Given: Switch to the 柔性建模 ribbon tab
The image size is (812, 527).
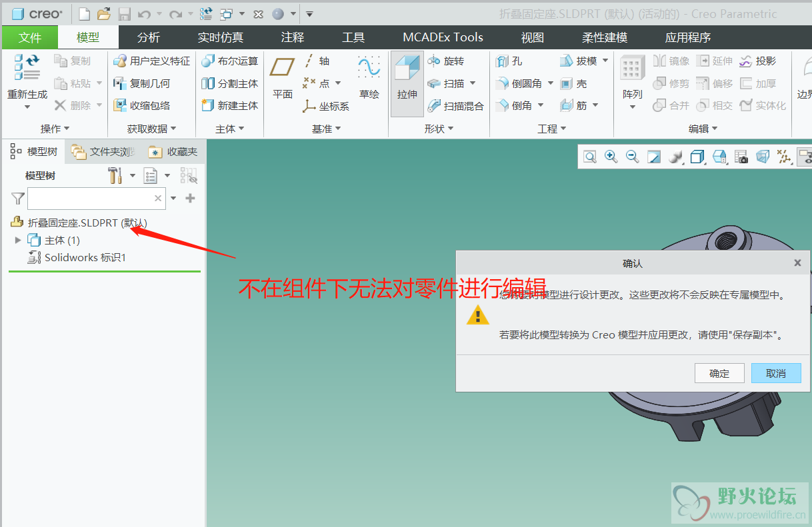Looking at the screenshot, I should pyautogui.click(x=605, y=37).
